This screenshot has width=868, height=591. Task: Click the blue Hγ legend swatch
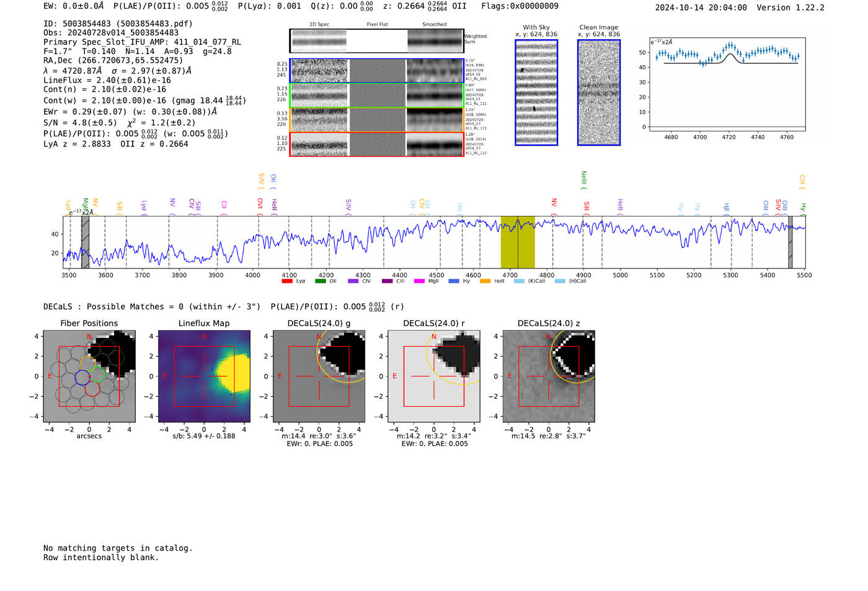tap(454, 282)
